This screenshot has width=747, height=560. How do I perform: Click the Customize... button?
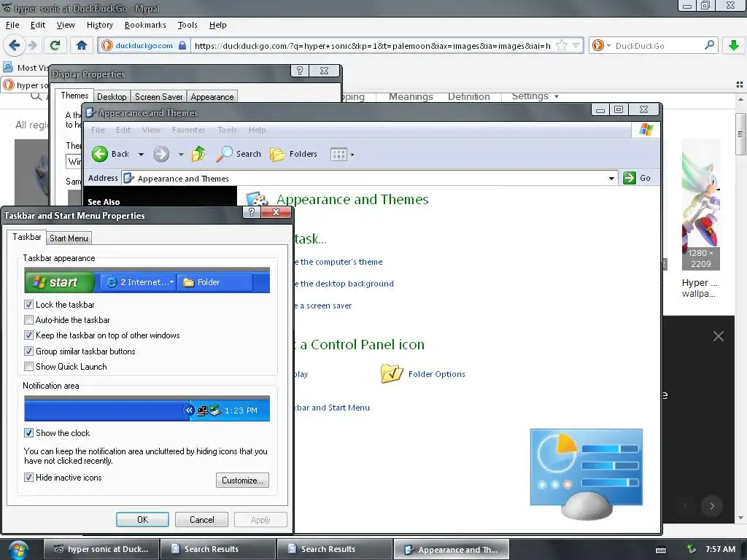242,480
